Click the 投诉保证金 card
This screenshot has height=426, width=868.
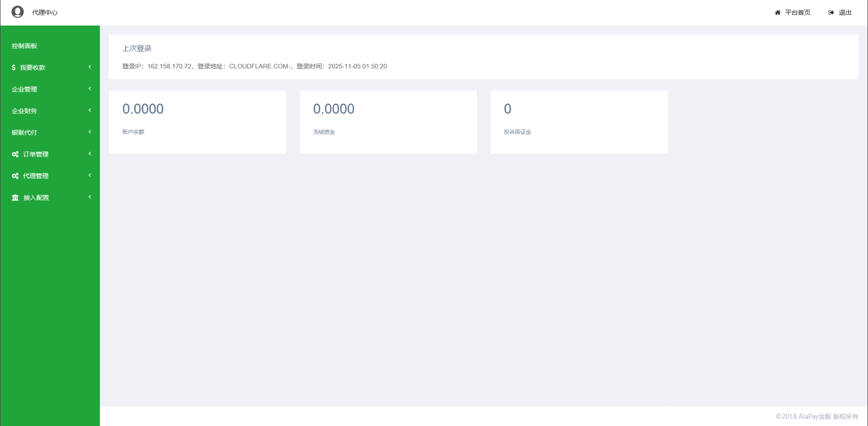[579, 122]
